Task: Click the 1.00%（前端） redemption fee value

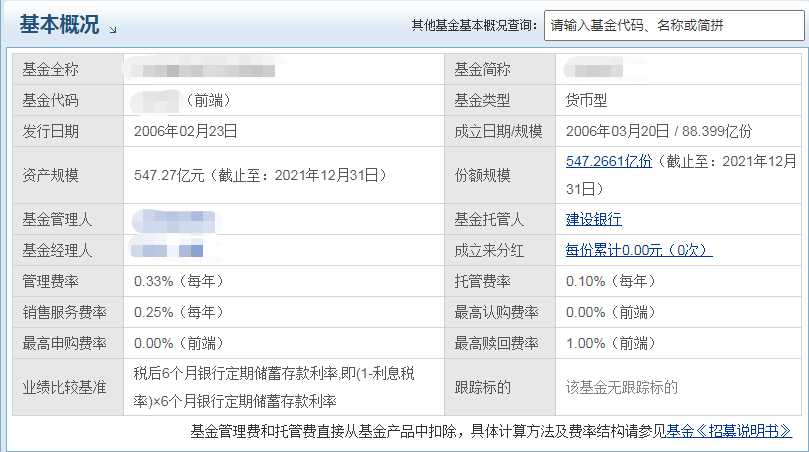Action: click(610, 343)
